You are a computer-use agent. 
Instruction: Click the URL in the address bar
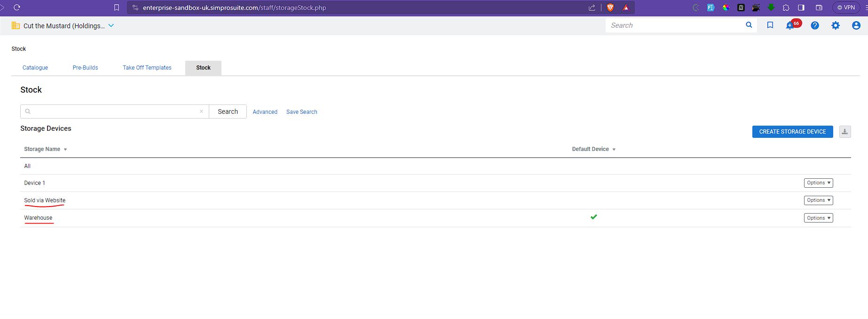click(x=234, y=8)
